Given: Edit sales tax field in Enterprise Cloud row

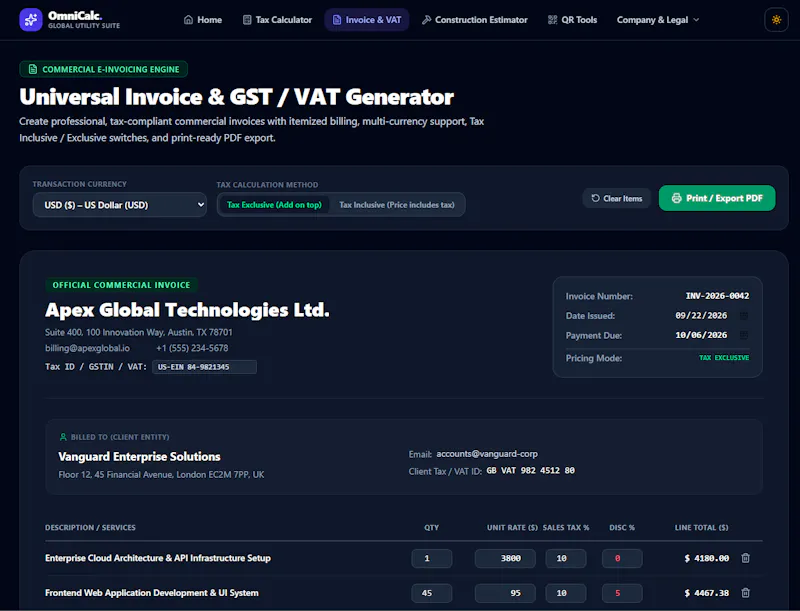Looking at the screenshot, I should pyautogui.click(x=566, y=558).
